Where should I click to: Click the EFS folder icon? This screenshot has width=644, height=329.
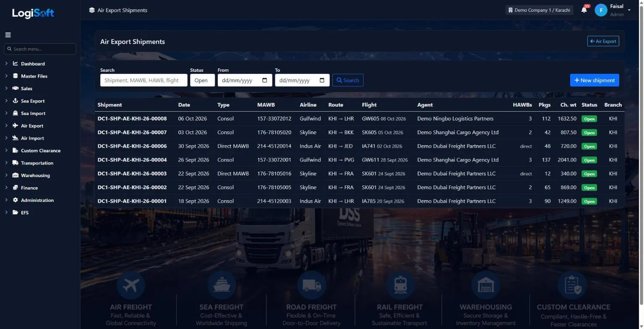(16, 212)
